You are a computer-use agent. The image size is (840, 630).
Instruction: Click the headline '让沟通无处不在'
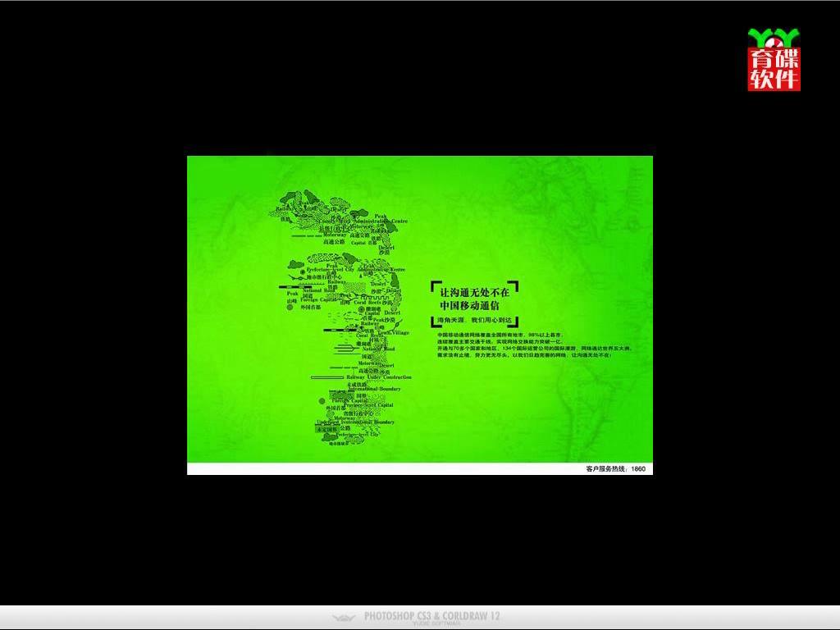click(x=475, y=293)
